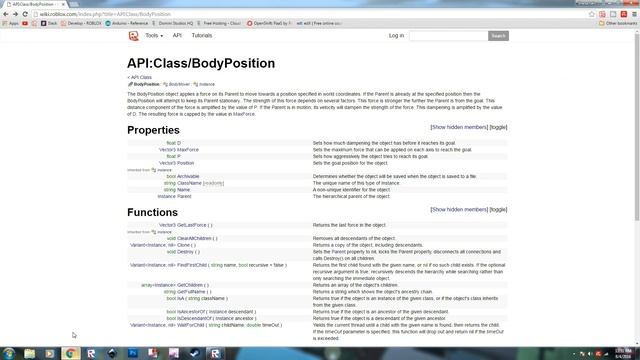Expand the Tools dropdown menu
Screen dimensions: 640x360
[x=154, y=36]
